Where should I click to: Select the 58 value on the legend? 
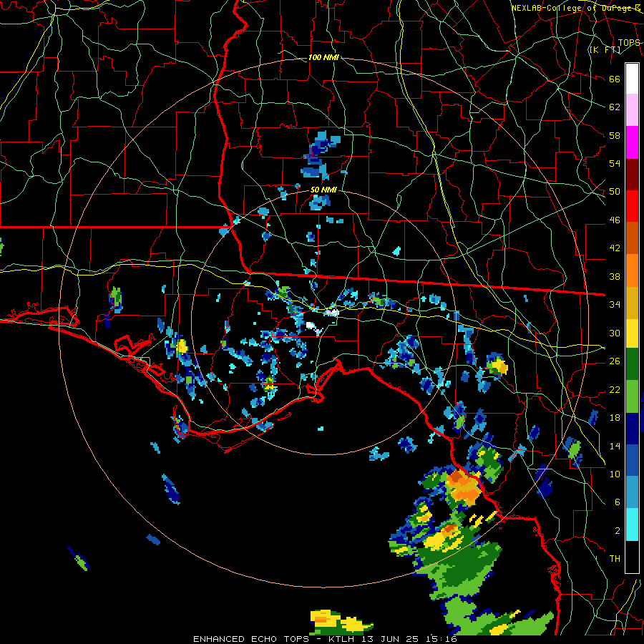[x=615, y=135]
